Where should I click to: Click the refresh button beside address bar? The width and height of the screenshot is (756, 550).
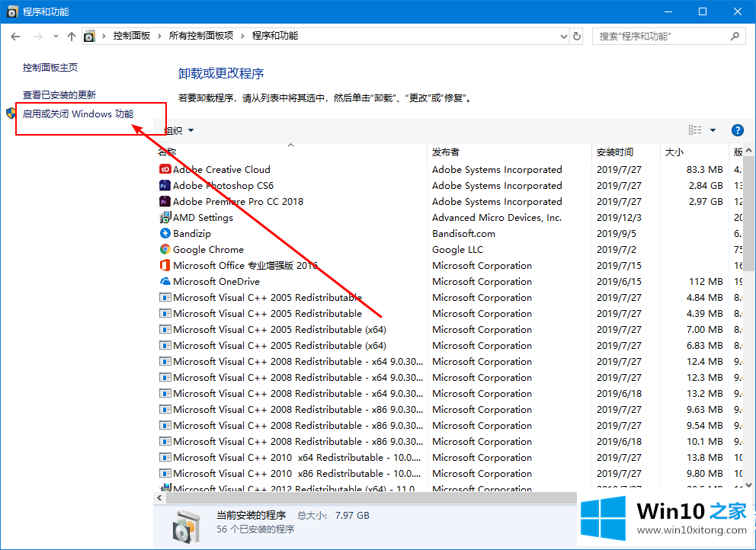point(577,36)
